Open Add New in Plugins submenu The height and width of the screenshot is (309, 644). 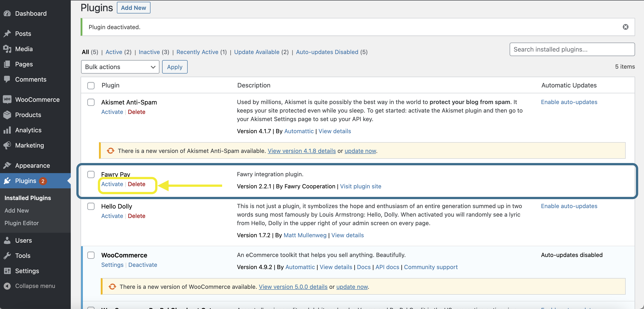pyautogui.click(x=17, y=210)
